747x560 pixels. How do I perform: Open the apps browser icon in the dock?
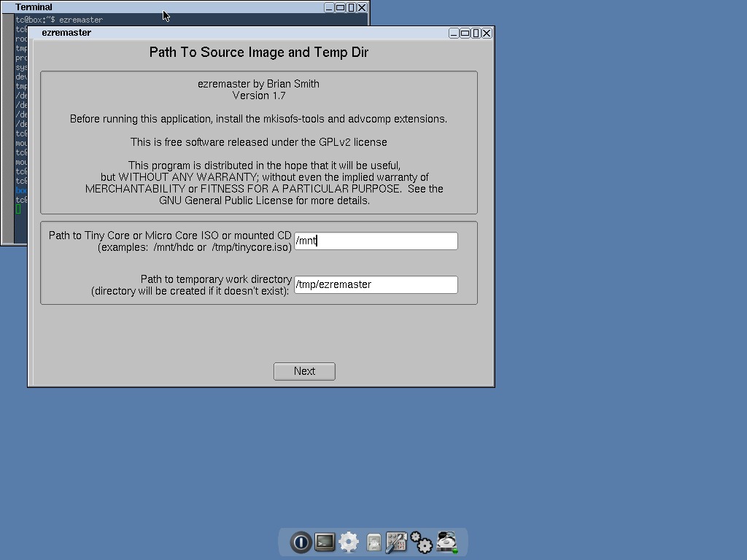click(372, 542)
